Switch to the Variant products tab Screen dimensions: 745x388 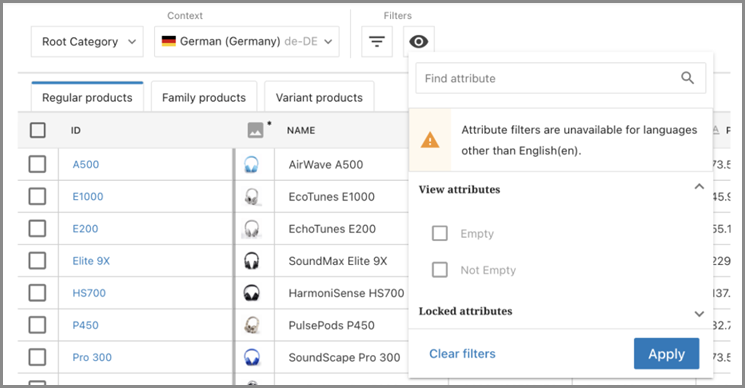point(319,97)
